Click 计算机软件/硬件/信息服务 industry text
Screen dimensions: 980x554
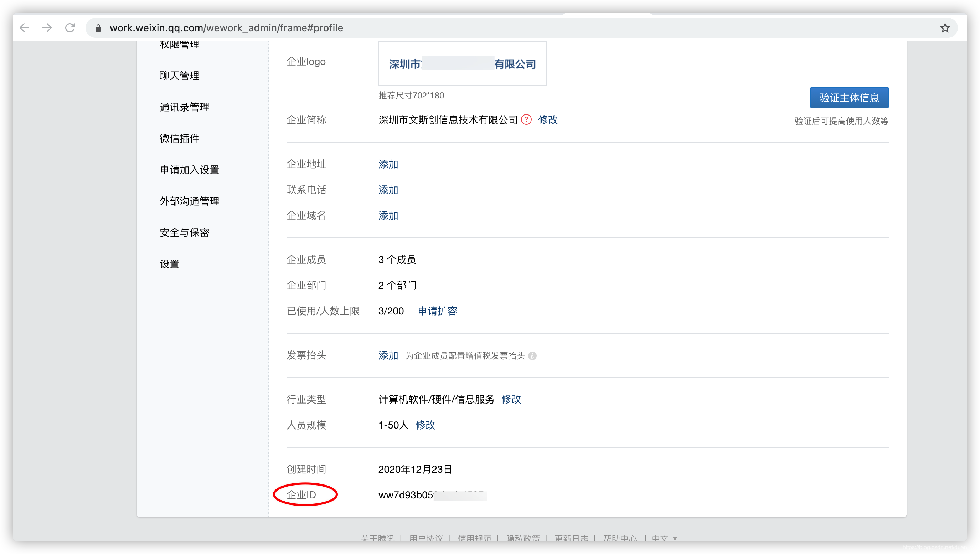[x=436, y=399]
